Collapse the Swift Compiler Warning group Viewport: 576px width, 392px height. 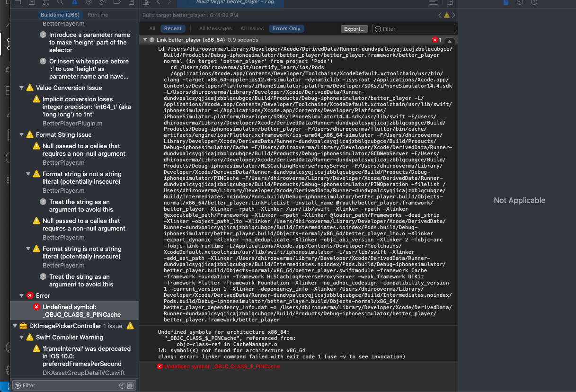(21, 337)
